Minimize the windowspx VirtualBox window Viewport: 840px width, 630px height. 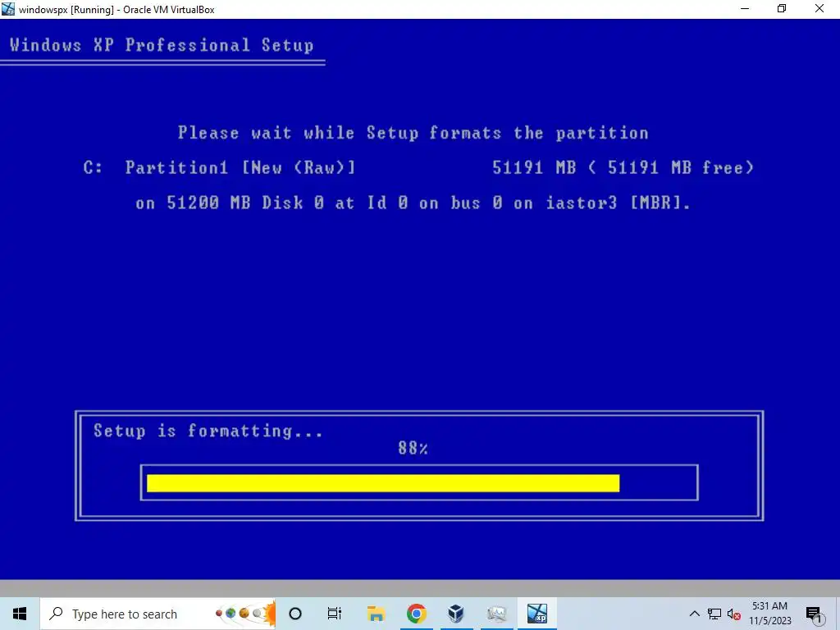(745, 9)
